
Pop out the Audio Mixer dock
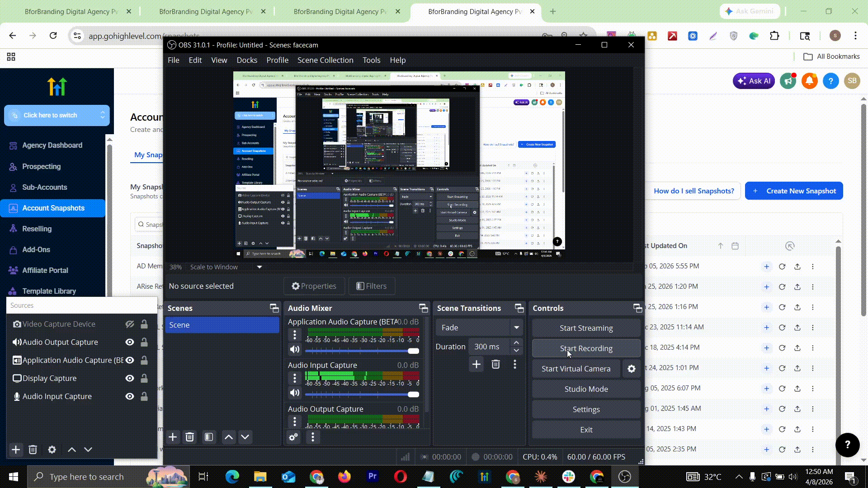coord(423,308)
